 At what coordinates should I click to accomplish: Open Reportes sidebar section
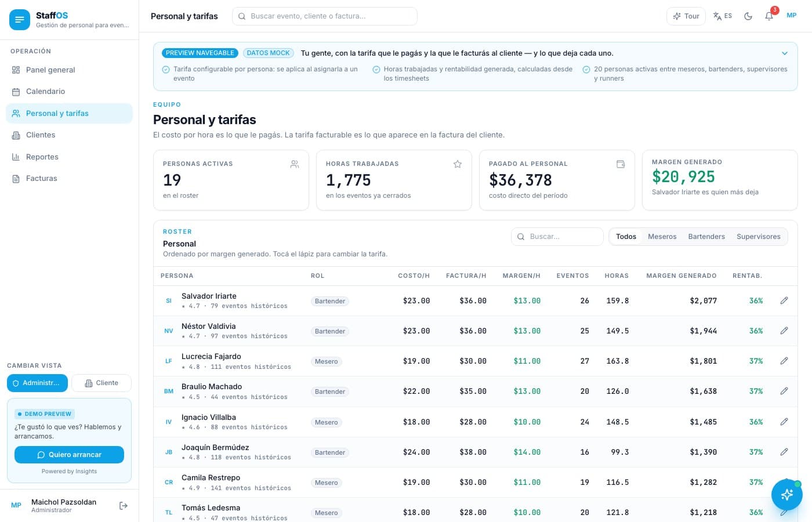69,157
